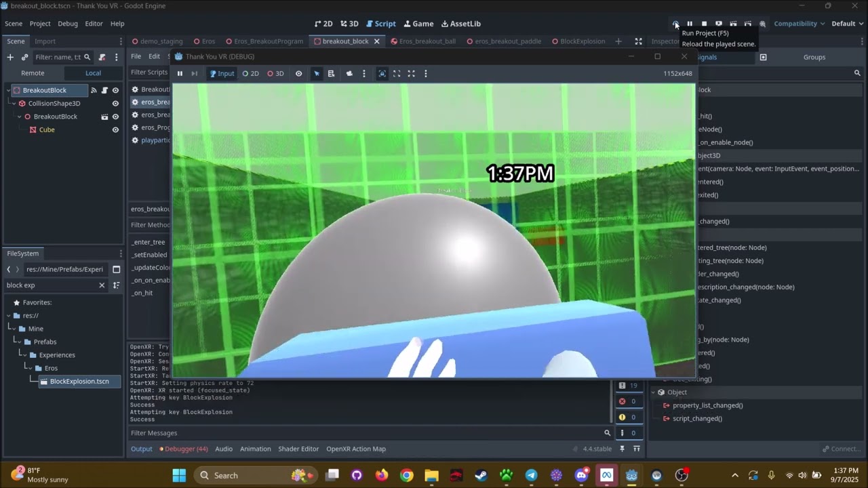Open the Debug menu
Image resolution: width=868 pixels, height=488 pixels.
click(68, 24)
